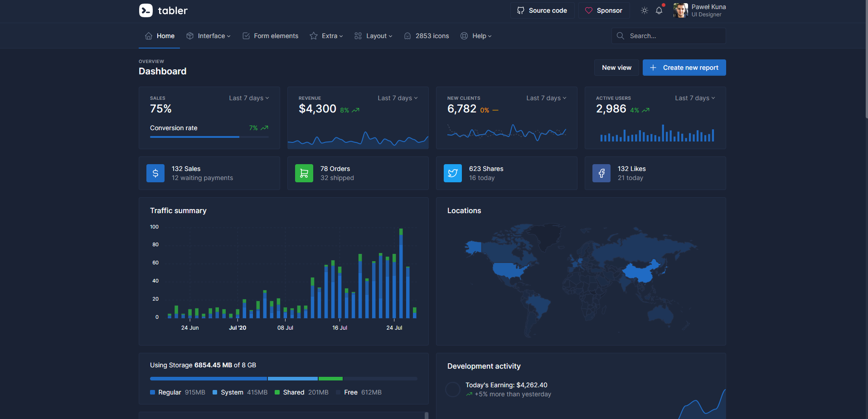
Task: Open the 2853 icons page
Action: (427, 36)
